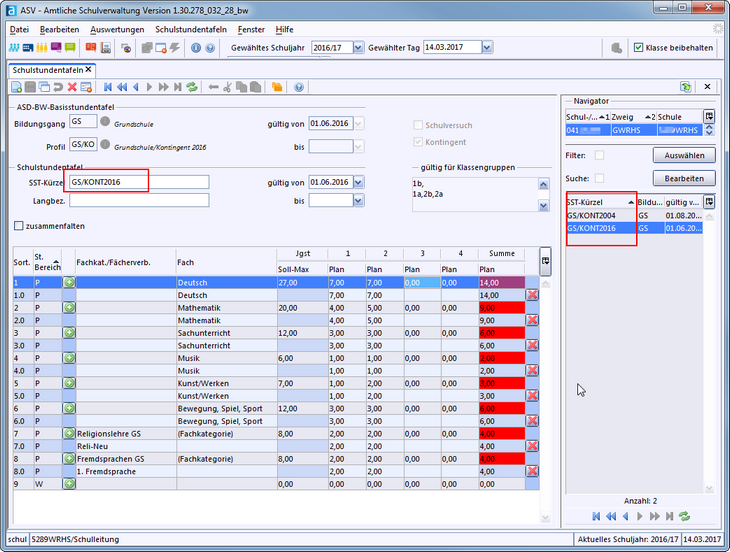The image size is (730, 552).
Task: Enable the Filter checkbox in Navigator
Action: pos(600,155)
